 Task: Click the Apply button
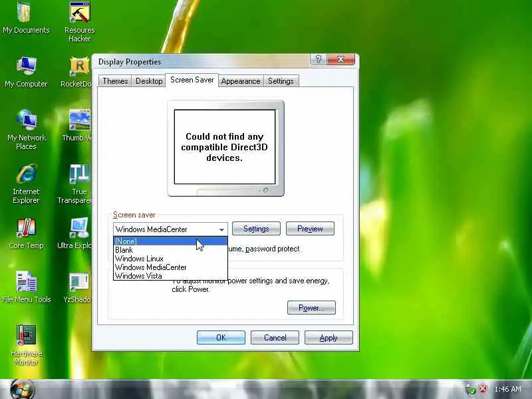coord(329,338)
